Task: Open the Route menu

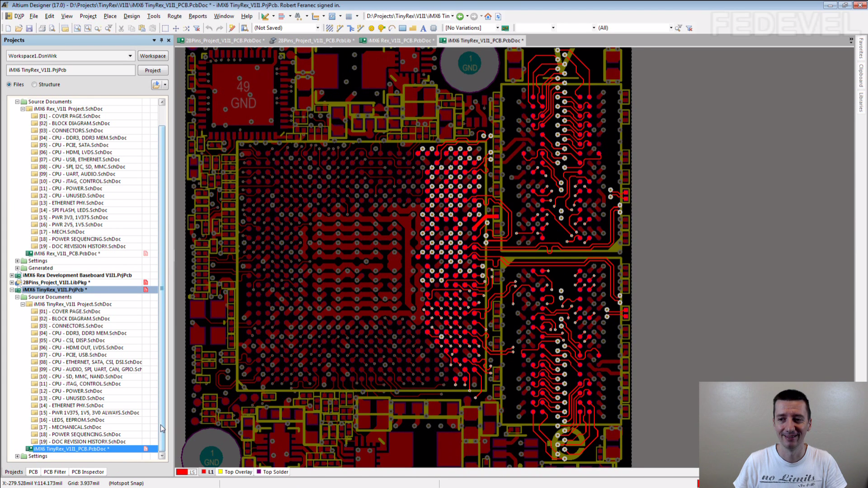Action: pyautogui.click(x=174, y=16)
